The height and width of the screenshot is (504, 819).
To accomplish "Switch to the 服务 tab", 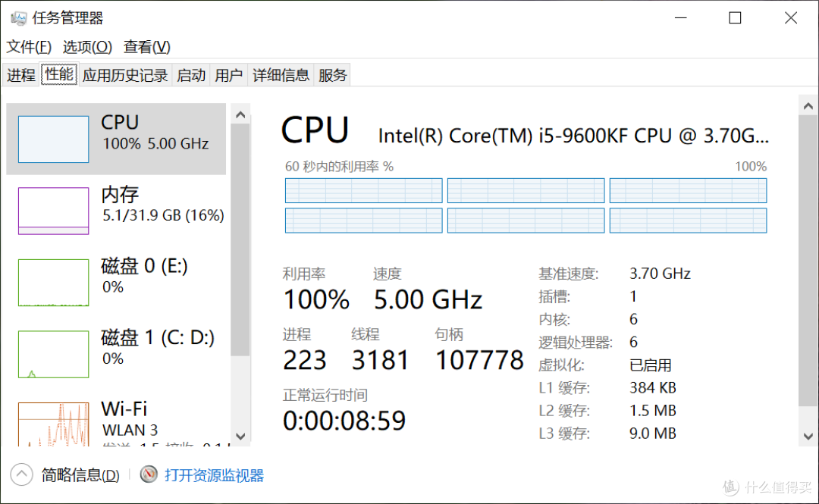I will click(x=332, y=74).
